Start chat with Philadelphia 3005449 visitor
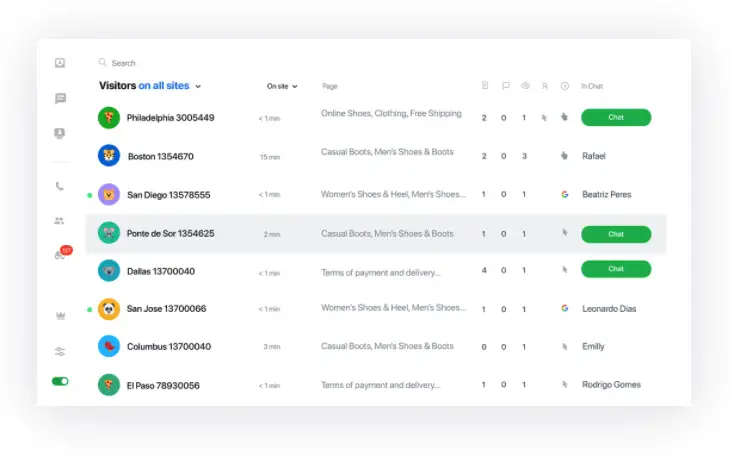Screen dimensions: 730x471 [616, 118]
